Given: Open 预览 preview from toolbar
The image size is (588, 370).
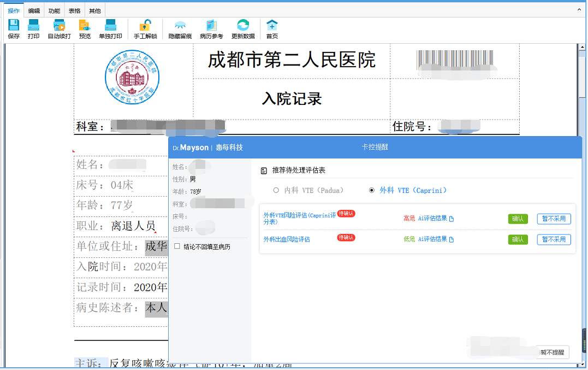Looking at the screenshot, I should pyautogui.click(x=85, y=25).
